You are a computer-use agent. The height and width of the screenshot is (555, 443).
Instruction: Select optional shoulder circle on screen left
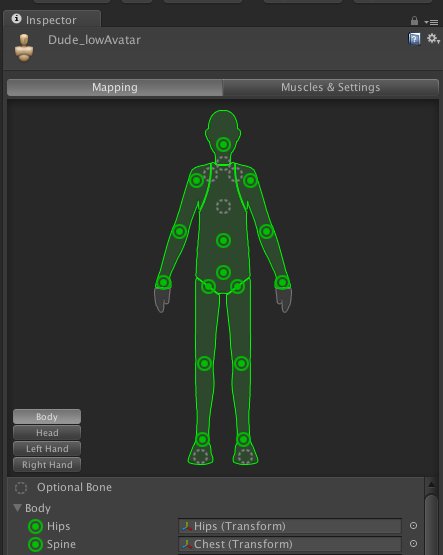(211, 174)
